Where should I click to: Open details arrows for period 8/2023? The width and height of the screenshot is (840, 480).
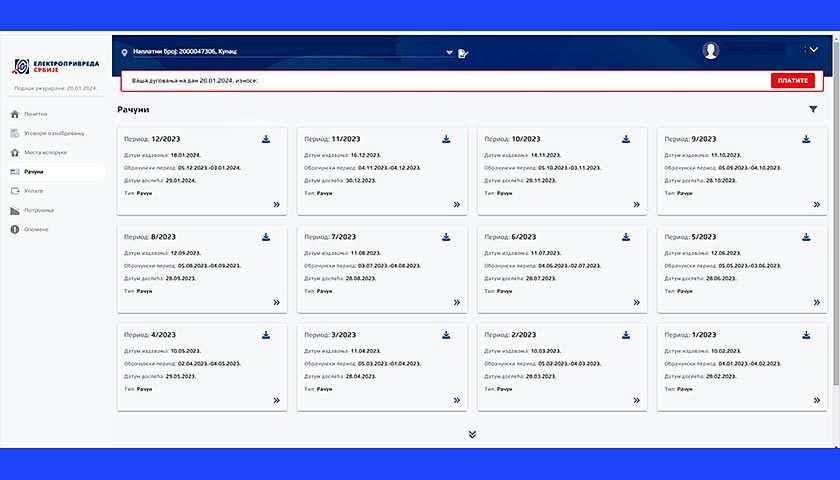276,303
